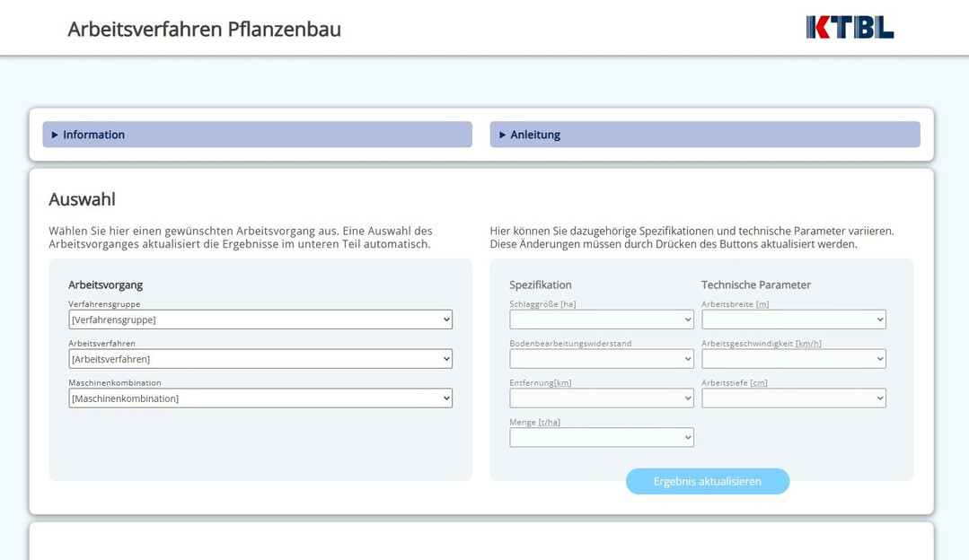
Task: Click the Anleitung header bar
Action: tap(703, 134)
